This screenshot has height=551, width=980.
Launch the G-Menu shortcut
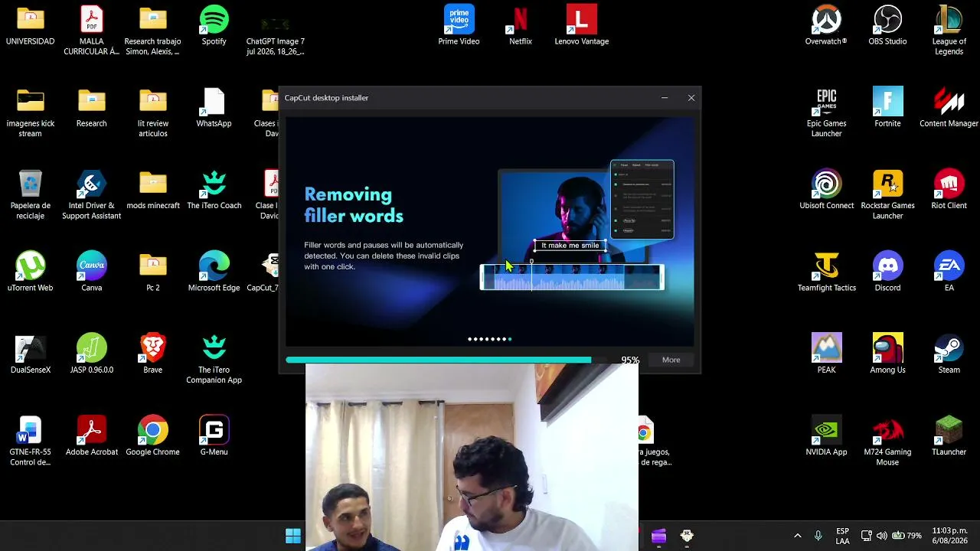[214, 436]
